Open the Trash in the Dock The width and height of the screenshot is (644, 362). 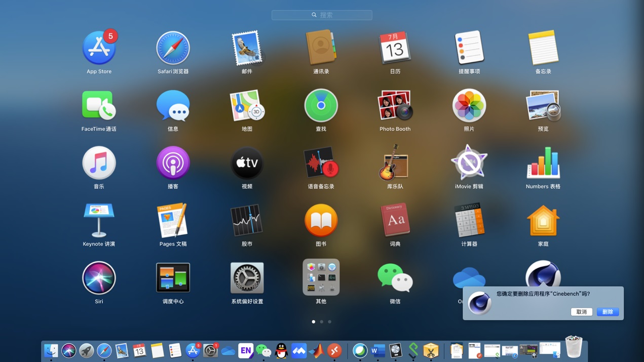pos(574,347)
